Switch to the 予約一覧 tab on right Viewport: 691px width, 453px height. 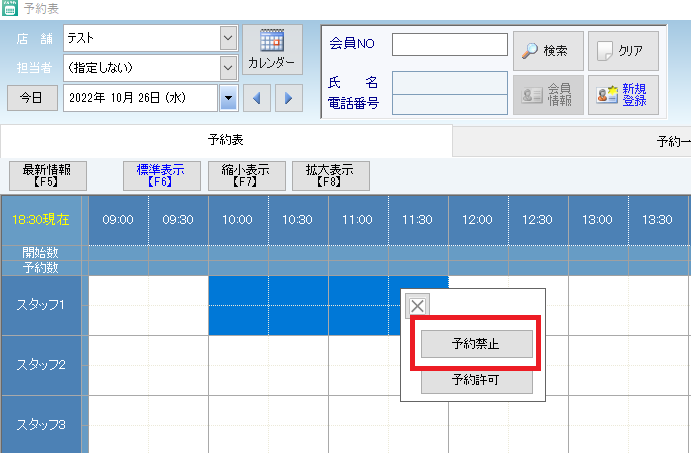673,141
